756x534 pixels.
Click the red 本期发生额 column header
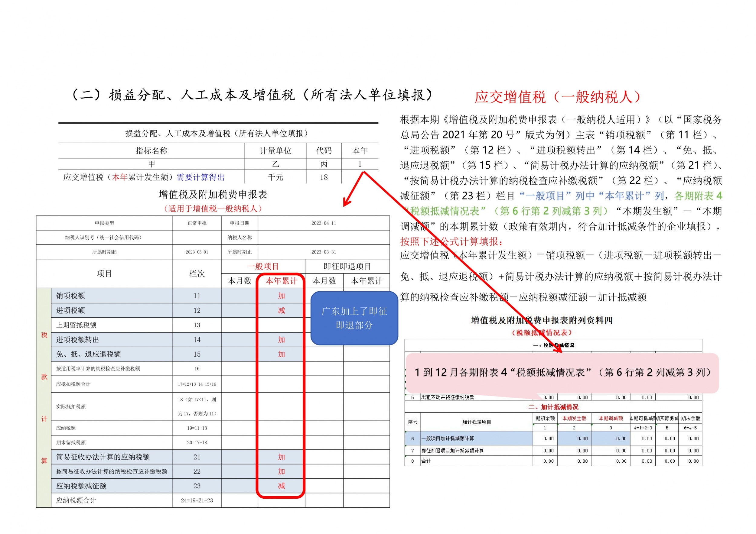click(574, 418)
